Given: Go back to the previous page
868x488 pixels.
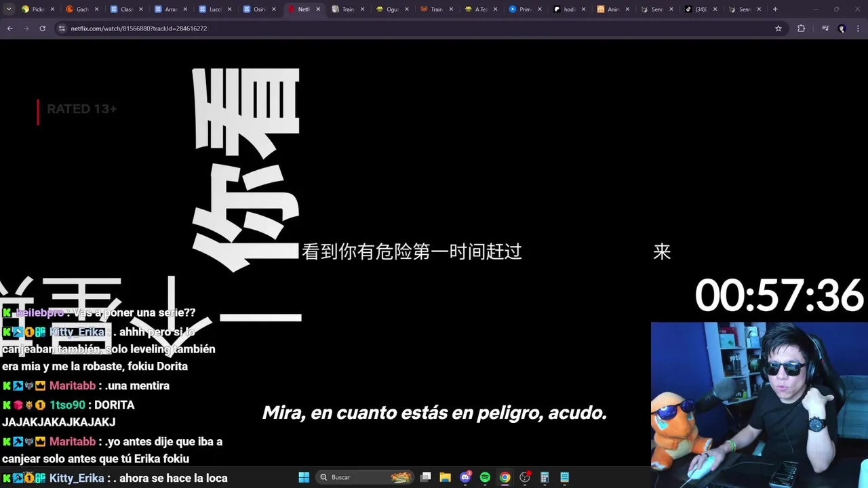Looking at the screenshot, I should coord(10,28).
